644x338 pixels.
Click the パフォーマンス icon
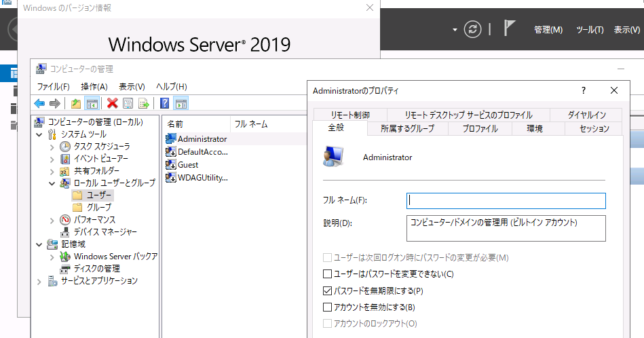click(65, 220)
